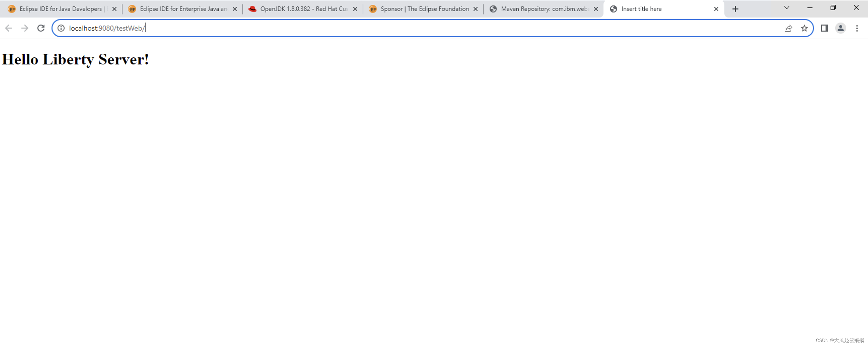
Task: Open the Chrome profile avatar
Action: click(840, 28)
